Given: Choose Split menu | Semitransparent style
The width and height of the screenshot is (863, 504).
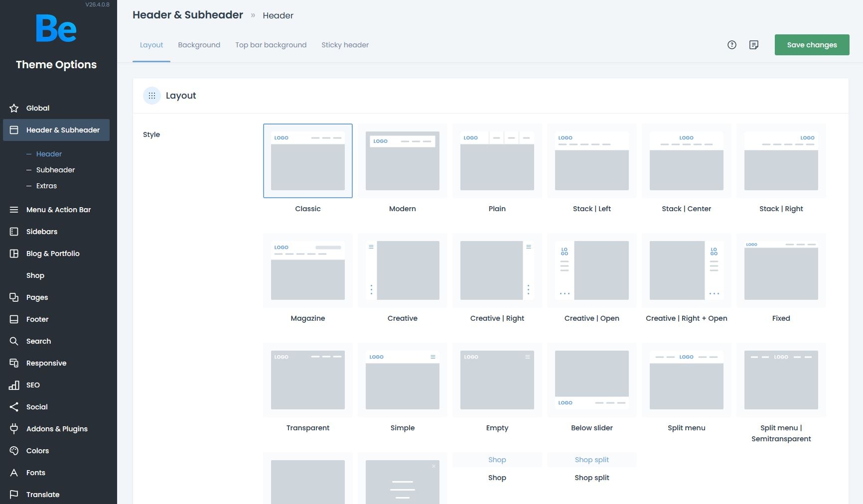Looking at the screenshot, I should click(781, 380).
